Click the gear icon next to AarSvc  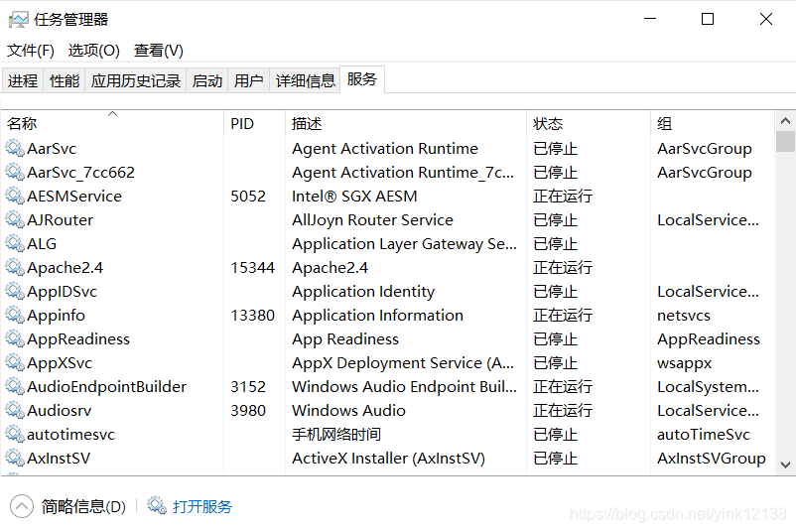click(x=15, y=149)
